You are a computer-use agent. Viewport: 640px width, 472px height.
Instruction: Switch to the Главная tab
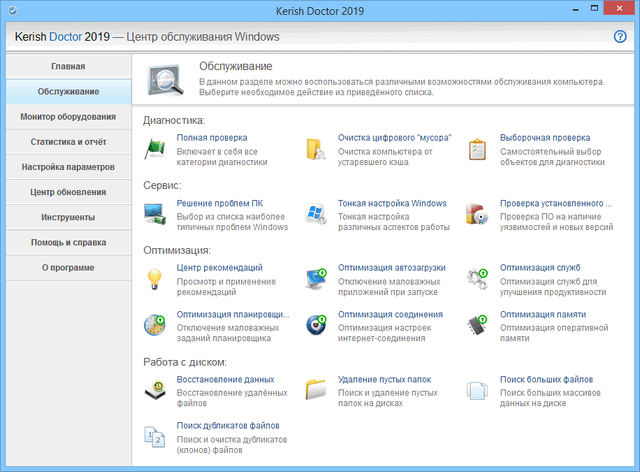[x=68, y=67]
